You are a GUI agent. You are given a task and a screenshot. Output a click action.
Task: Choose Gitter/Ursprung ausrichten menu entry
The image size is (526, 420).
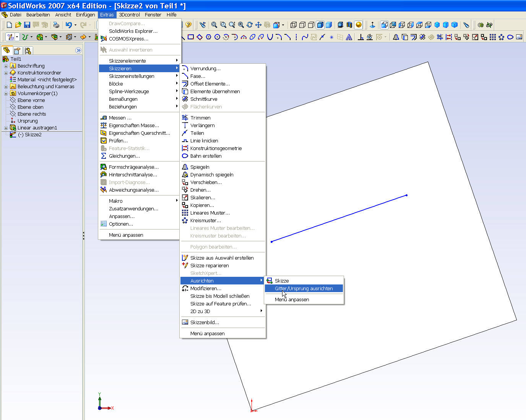point(304,288)
